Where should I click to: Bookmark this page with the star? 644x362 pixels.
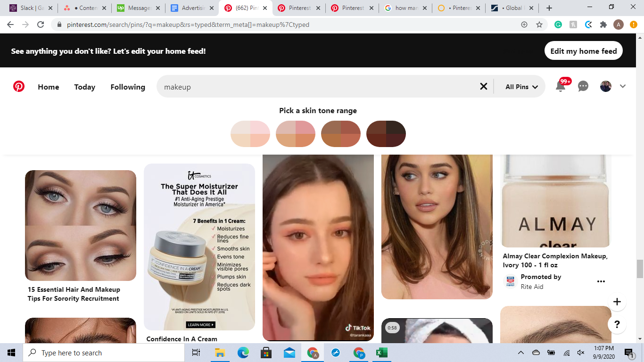pos(539,25)
